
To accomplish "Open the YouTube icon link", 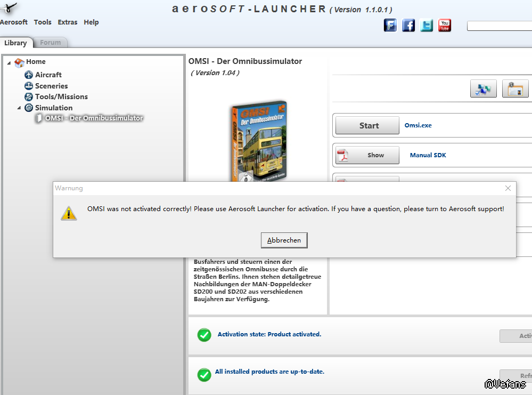I will point(445,26).
